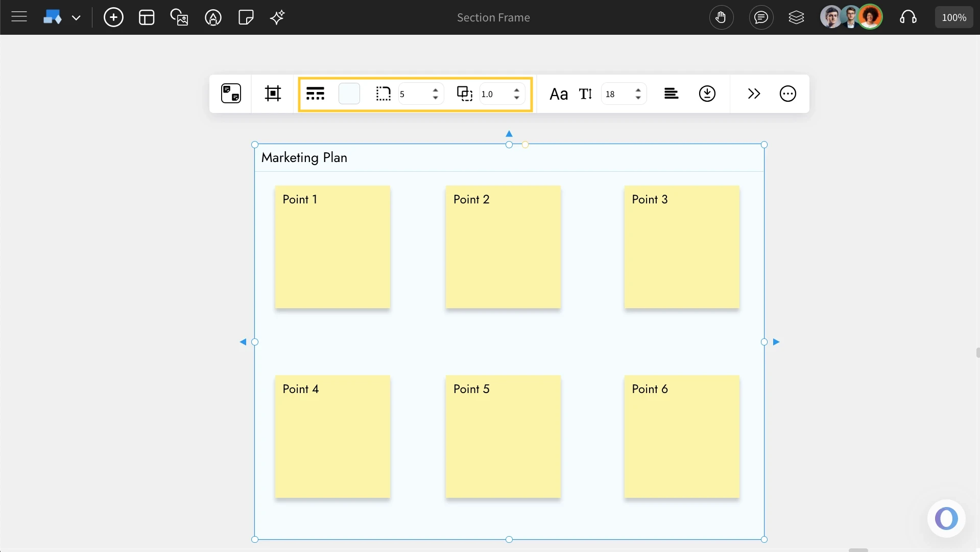This screenshot has width=980, height=552.
Task: Expand more formatting options with double chevron
Action: 754,94
